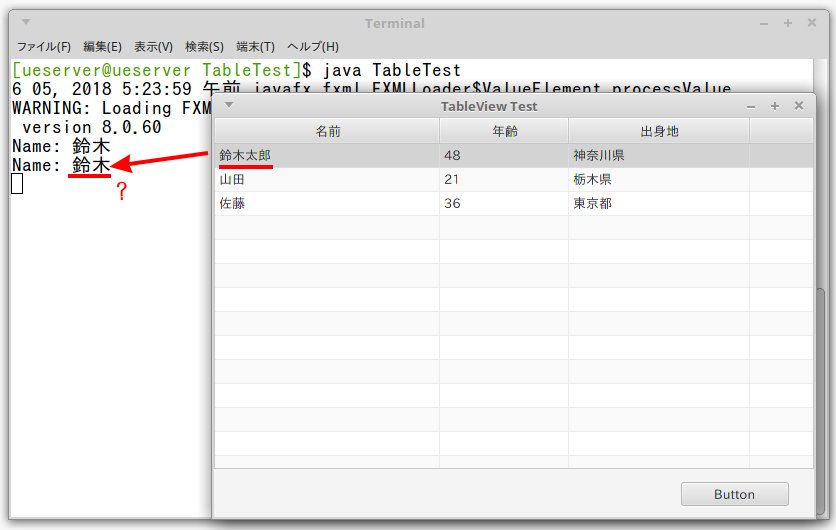Open the Terminal window menu triangle icon
Screen dimensions: 836x530
[x=26, y=22]
